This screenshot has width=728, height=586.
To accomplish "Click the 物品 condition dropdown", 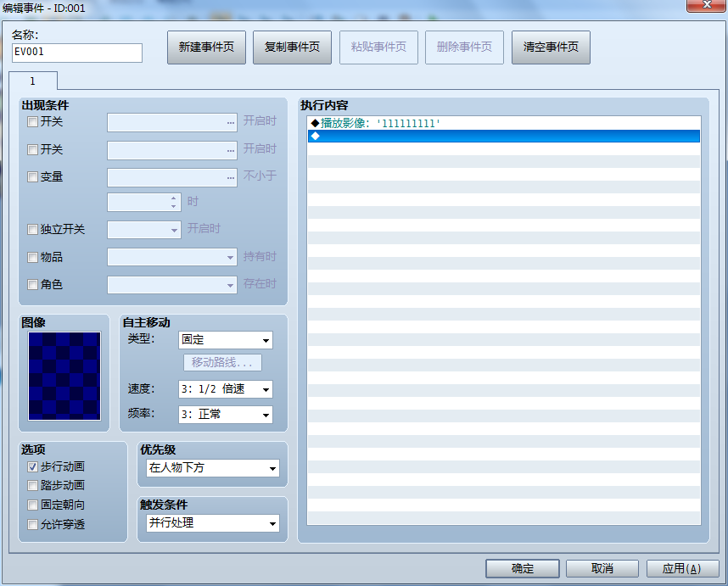I will 172,257.
